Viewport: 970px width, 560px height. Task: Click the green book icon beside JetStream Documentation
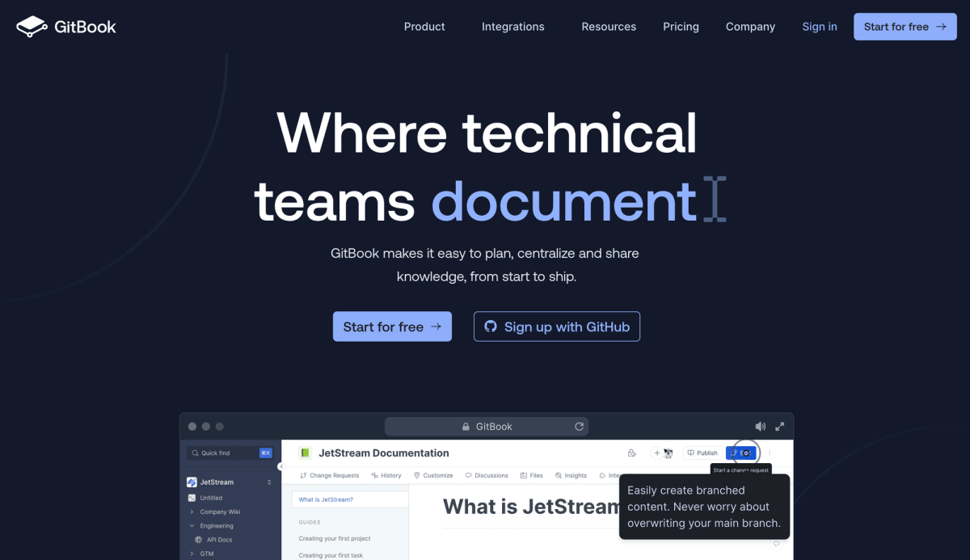305,453
